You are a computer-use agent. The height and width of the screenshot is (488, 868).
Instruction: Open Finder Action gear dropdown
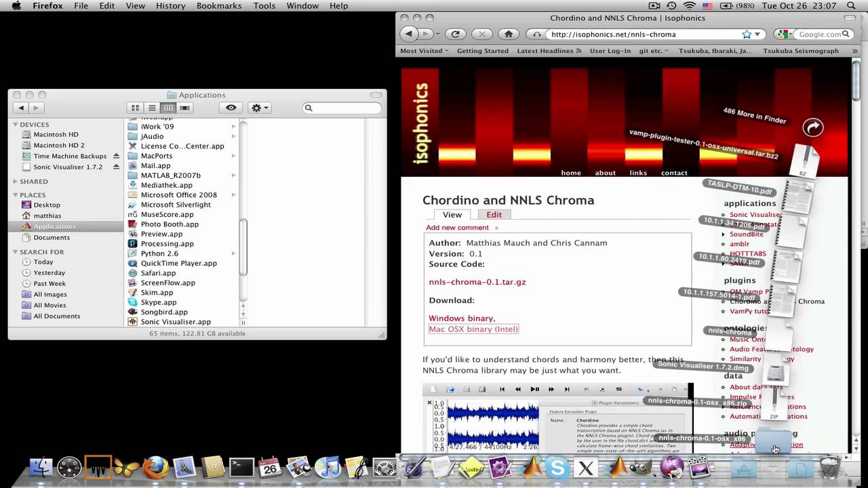click(x=260, y=108)
